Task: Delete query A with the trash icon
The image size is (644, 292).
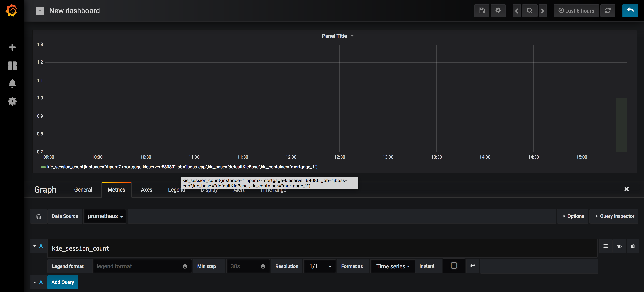Action: (633, 246)
